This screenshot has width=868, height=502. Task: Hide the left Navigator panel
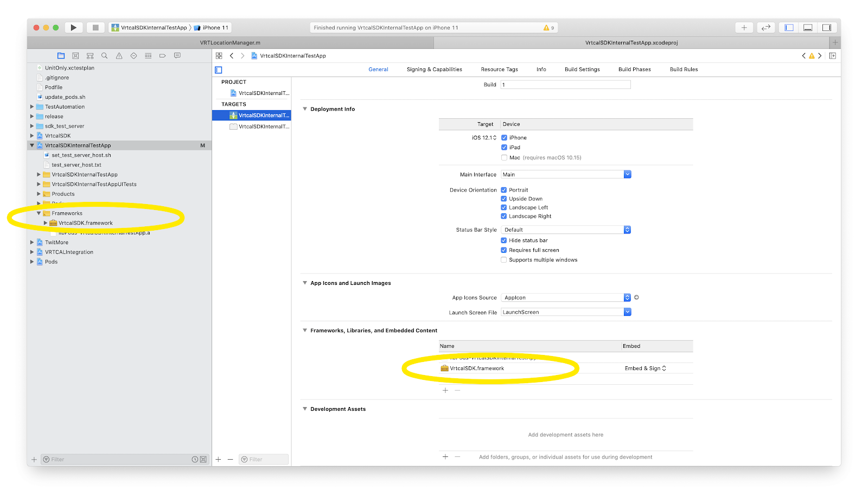click(789, 28)
